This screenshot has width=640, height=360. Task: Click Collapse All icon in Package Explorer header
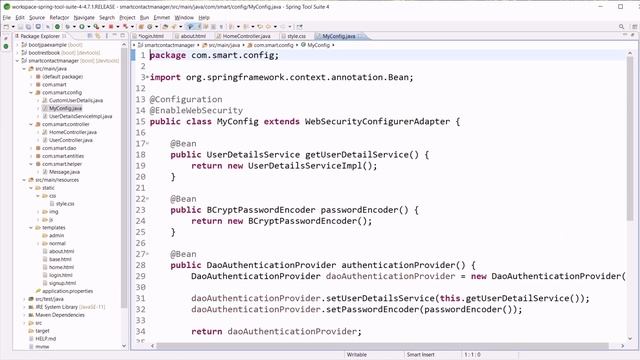click(x=90, y=36)
